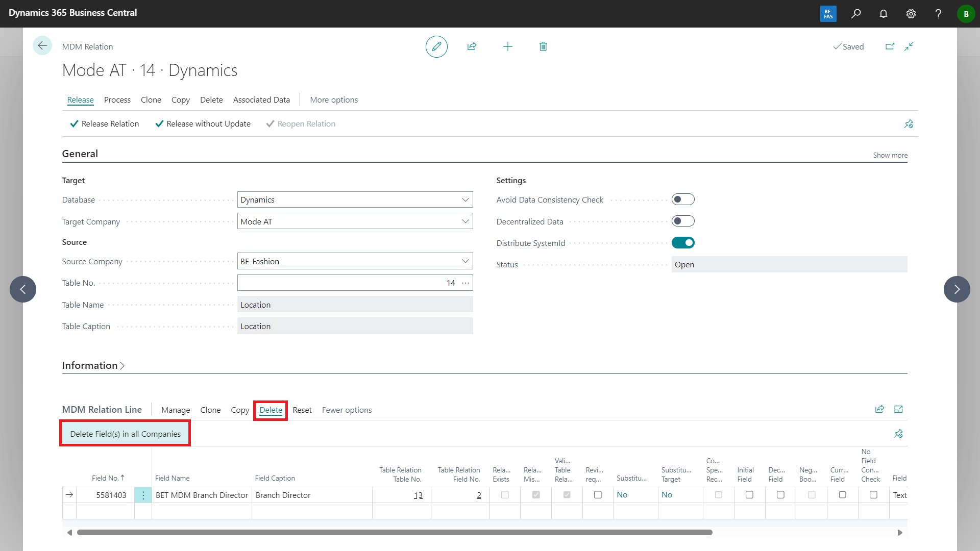This screenshot has width=980, height=551.
Task: Open Table Relation Field No. 2 link
Action: coord(479,495)
